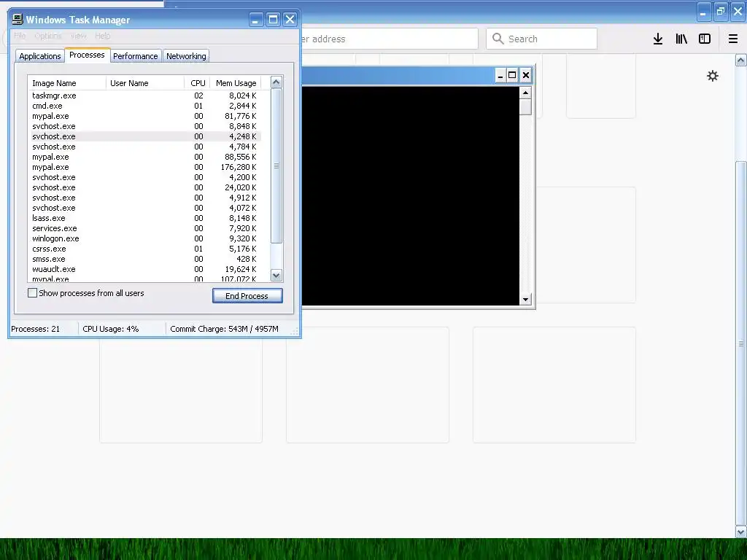Image resolution: width=747 pixels, height=560 pixels.
Task: Maximize the black console window
Action: 512,75
